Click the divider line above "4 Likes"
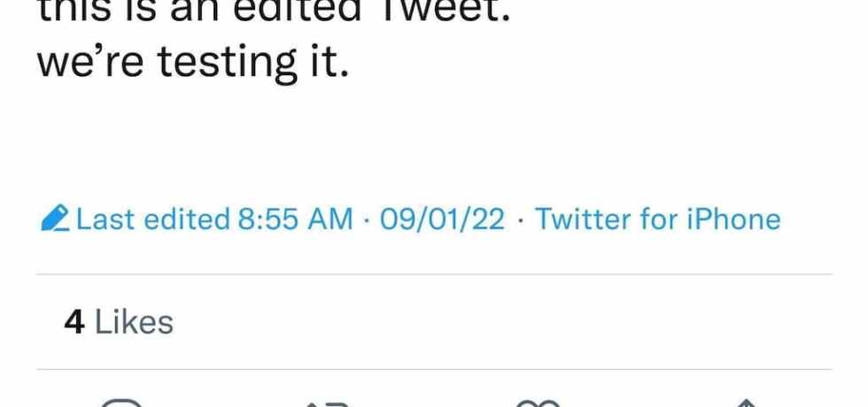868x407 pixels. tap(434, 274)
